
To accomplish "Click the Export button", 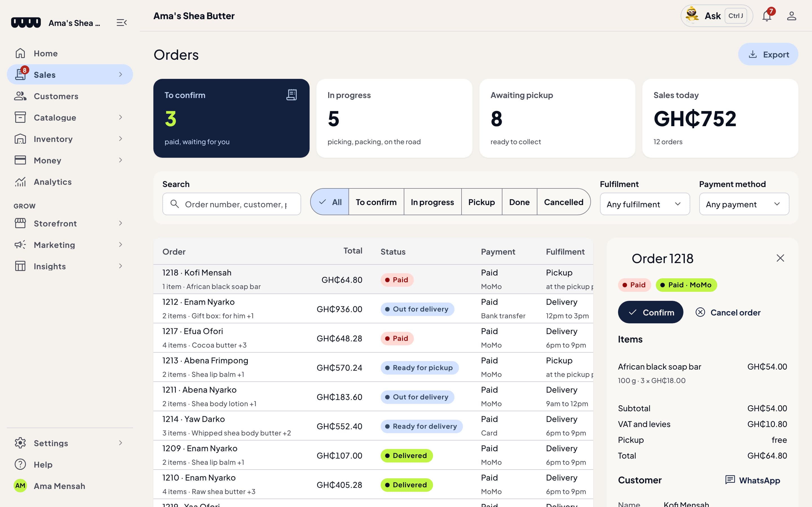I will coord(768,54).
